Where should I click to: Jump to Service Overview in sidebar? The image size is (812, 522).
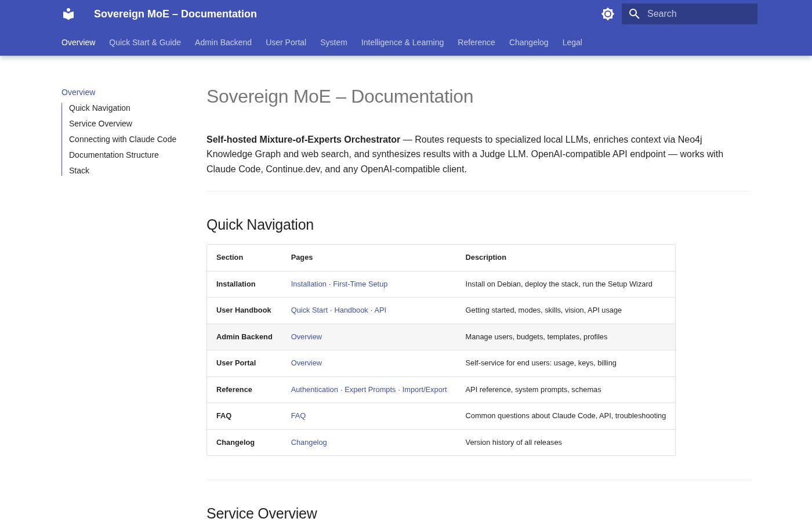(x=100, y=124)
